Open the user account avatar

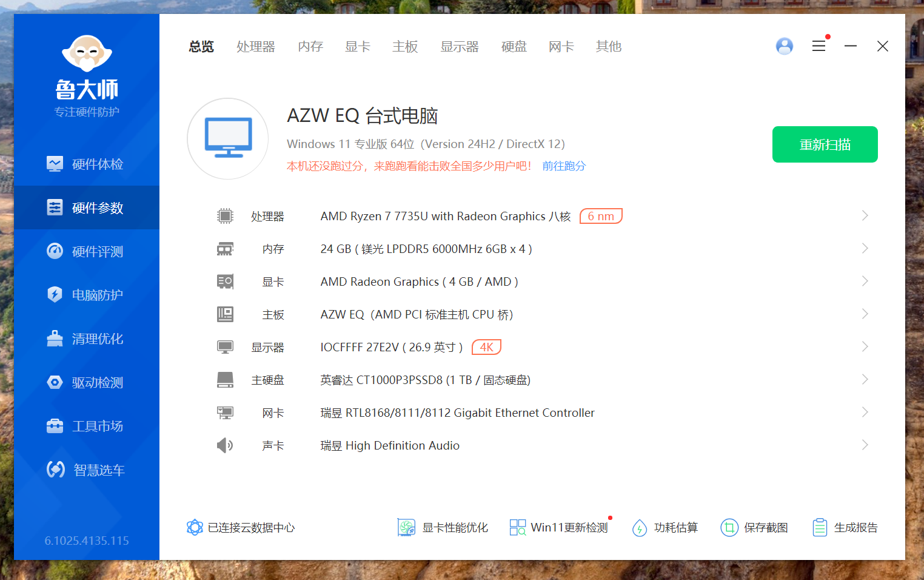pyautogui.click(x=785, y=46)
